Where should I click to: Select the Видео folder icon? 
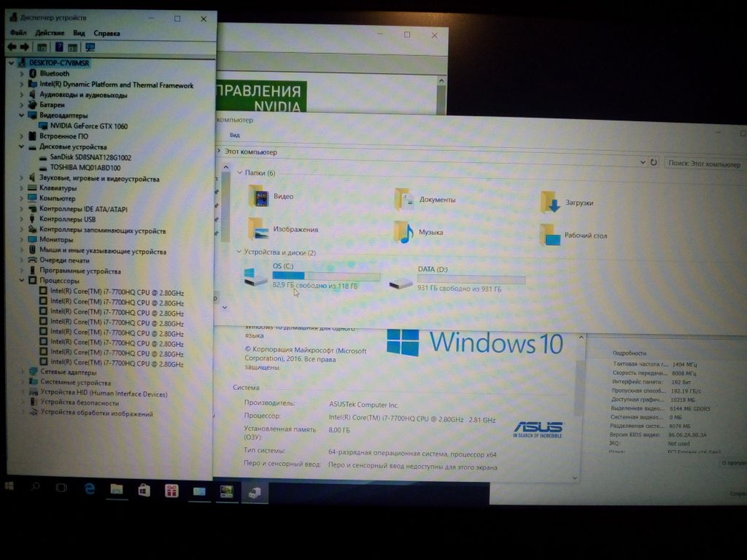coord(259,195)
